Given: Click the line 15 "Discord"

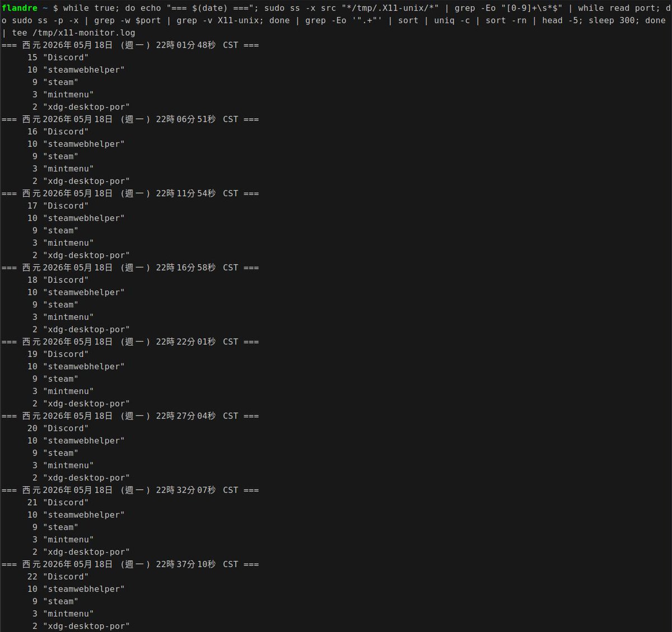Looking at the screenshot, I should (58, 57).
